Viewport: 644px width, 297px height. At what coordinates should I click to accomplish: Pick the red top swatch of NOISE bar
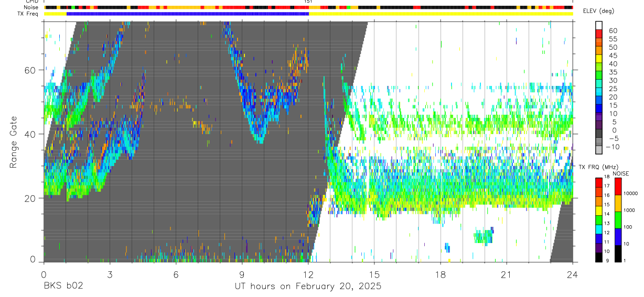(618, 186)
